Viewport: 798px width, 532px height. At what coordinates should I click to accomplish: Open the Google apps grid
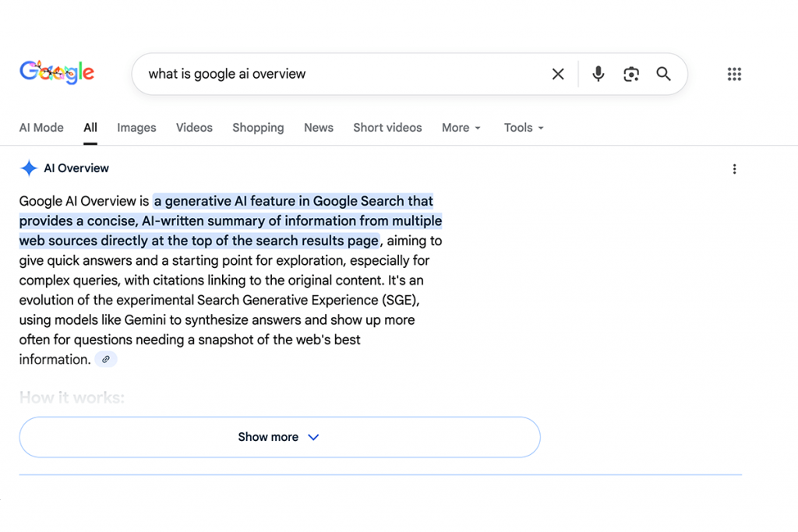click(x=734, y=74)
